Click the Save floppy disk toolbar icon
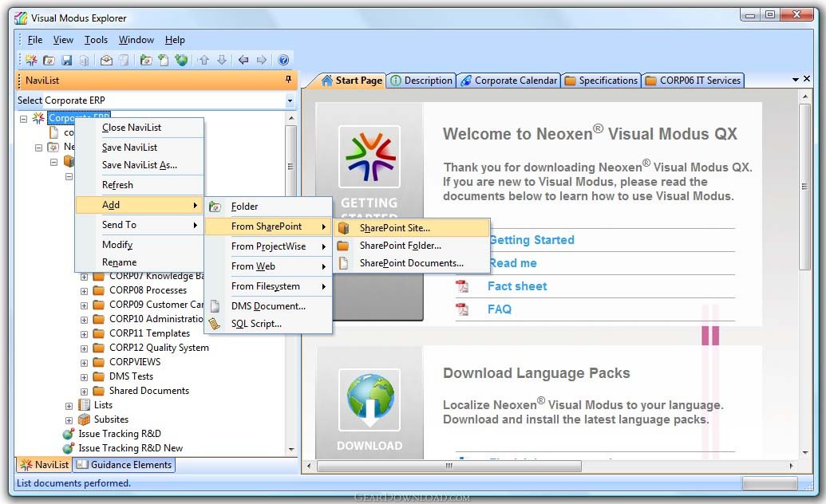 click(x=66, y=60)
